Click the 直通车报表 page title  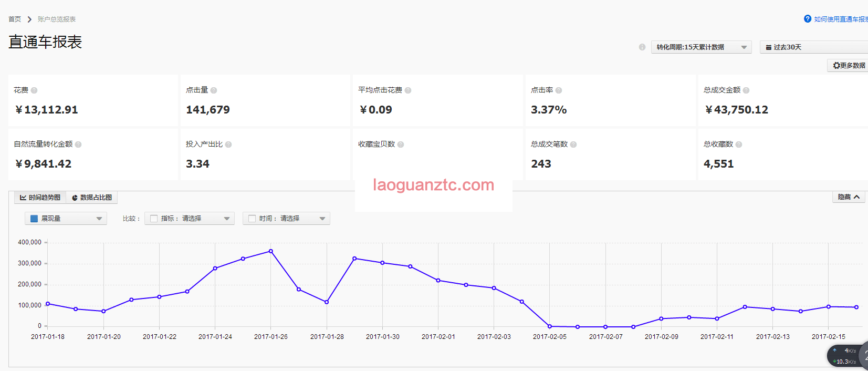(x=45, y=42)
